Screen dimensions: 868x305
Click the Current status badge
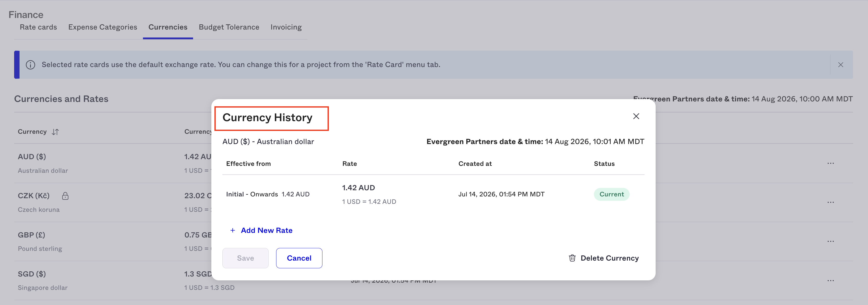click(x=611, y=194)
